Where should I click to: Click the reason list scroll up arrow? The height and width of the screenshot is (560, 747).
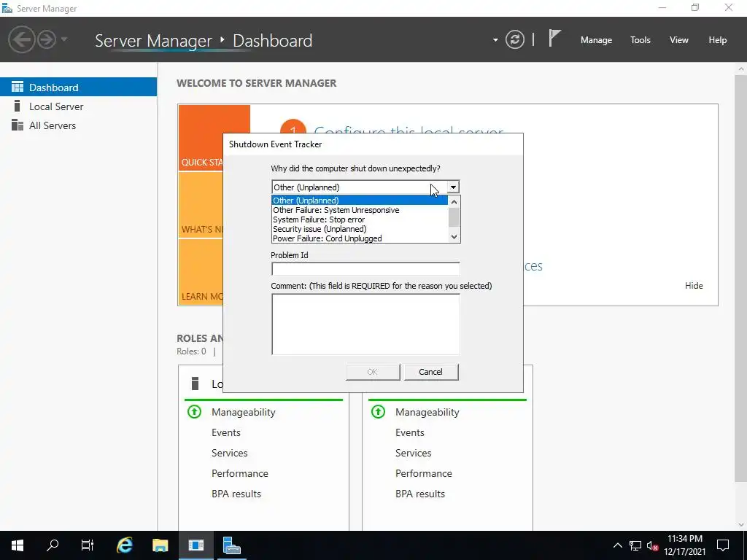pos(454,202)
